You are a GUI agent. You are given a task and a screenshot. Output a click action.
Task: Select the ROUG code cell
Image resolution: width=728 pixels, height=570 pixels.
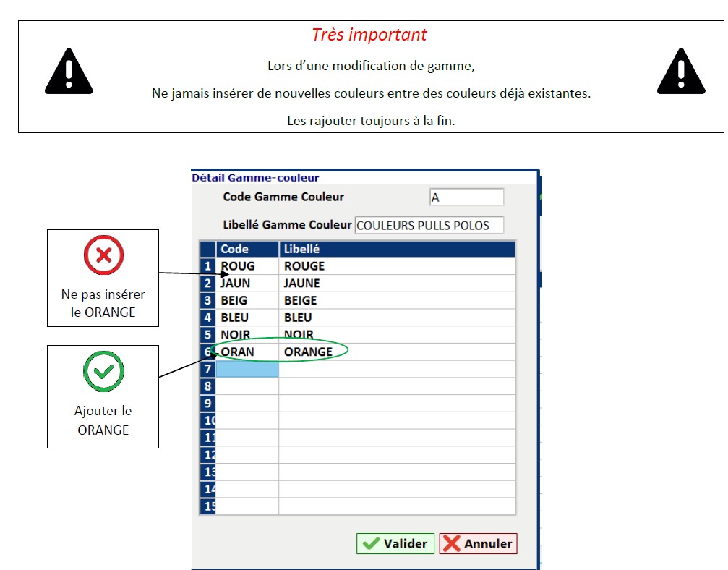coord(247,266)
